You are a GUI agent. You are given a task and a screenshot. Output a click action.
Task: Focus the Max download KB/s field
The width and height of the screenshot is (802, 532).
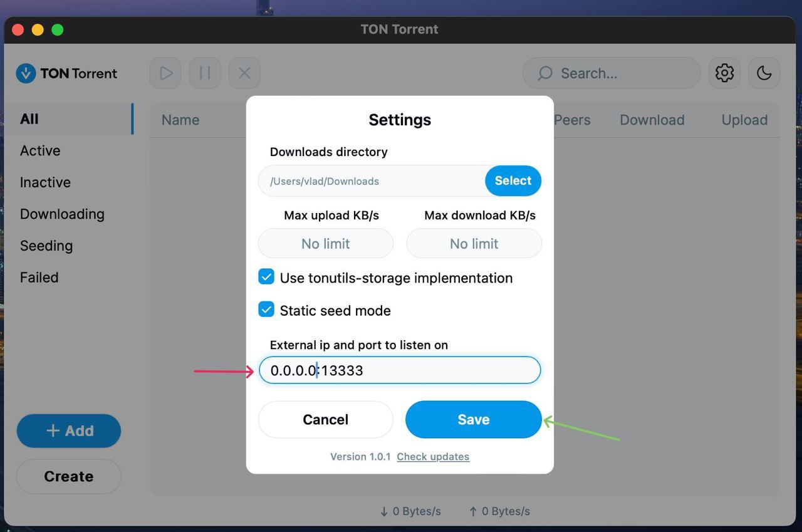[x=474, y=244]
